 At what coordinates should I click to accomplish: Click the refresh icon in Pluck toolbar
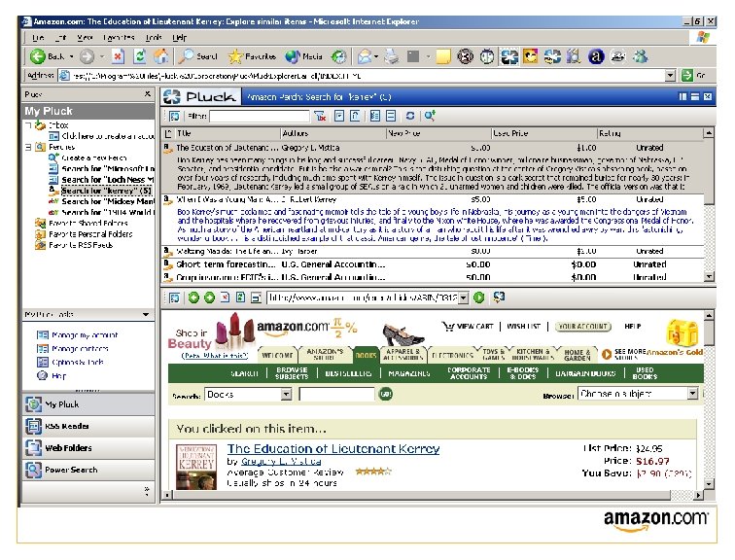click(410, 116)
